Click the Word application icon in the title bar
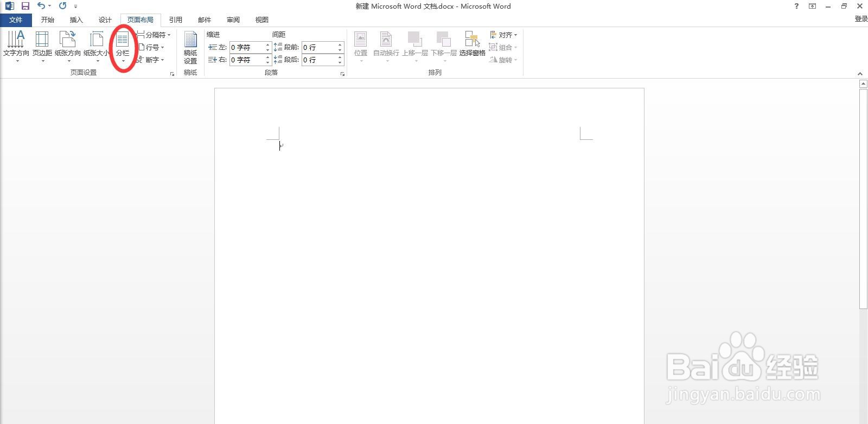Viewport: 868px width, 424px height. point(9,6)
